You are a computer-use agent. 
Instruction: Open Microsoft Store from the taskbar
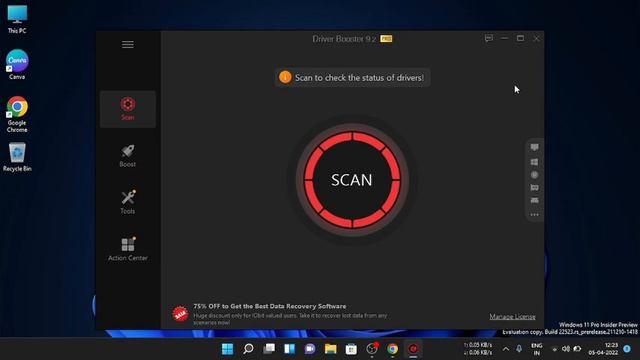pos(351,349)
